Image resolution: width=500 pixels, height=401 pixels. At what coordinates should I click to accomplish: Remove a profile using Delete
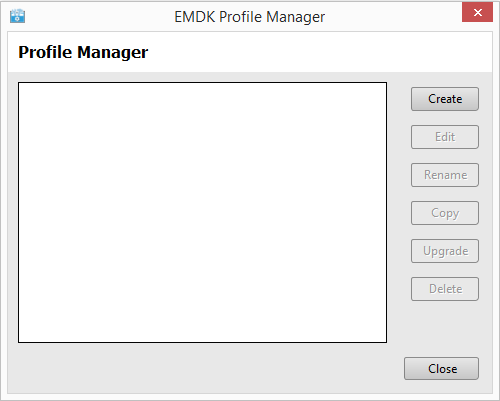445,289
